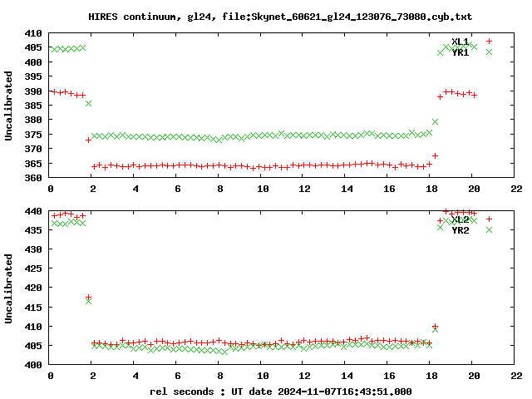Click the red XL2 point near 410 at 18 seconds
Image resolution: width=532 pixels, height=399 pixels.
coord(435,326)
